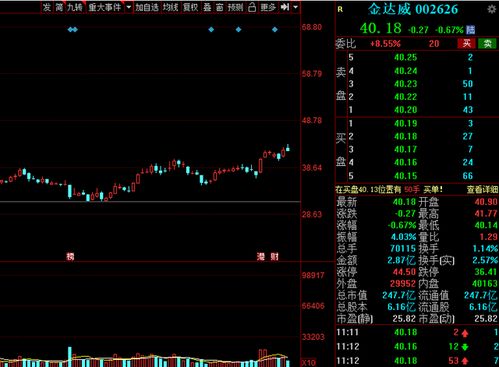The width and height of the screenshot is (499, 367).
Task: Click the 榜 marker below the candlesticks
Action: (70, 256)
